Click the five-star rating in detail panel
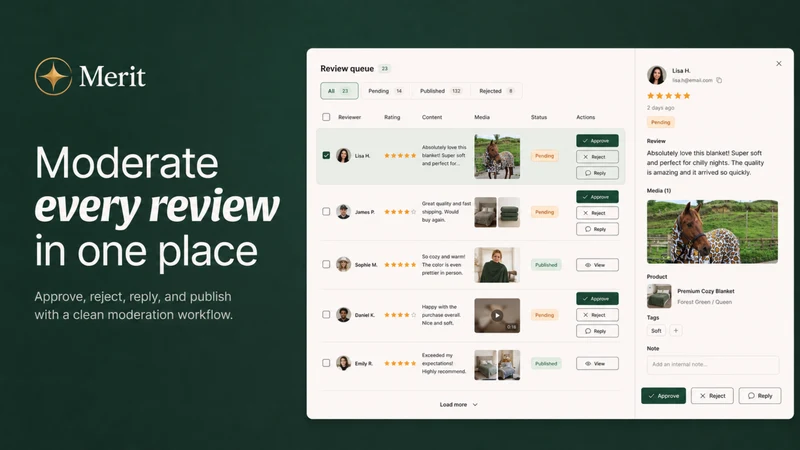800x450 pixels. pos(668,95)
